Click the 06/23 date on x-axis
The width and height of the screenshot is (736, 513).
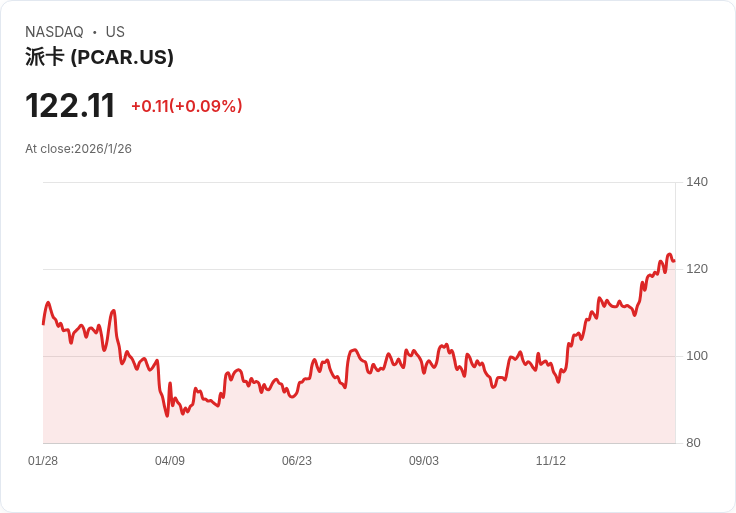297,461
